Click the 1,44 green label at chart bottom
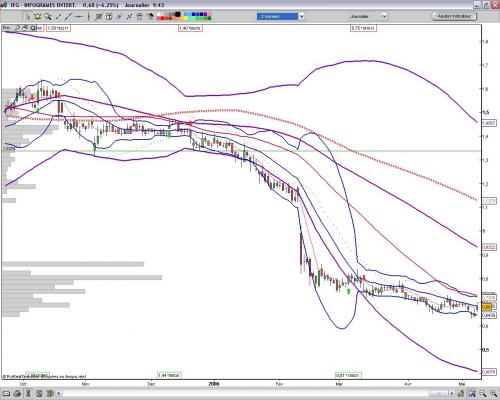The width and height of the screenshot is (500, 400). (169, 375)
